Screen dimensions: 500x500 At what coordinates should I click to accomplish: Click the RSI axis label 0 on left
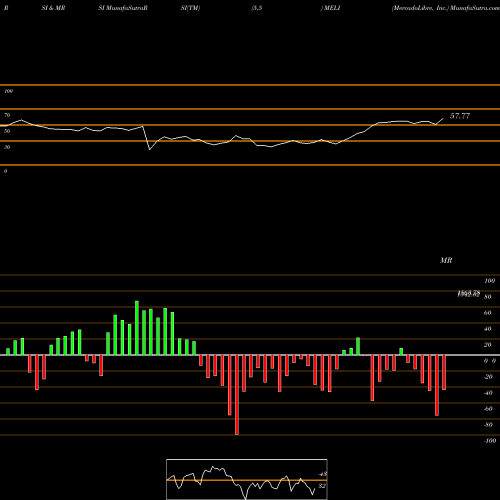tap(5, 171)
